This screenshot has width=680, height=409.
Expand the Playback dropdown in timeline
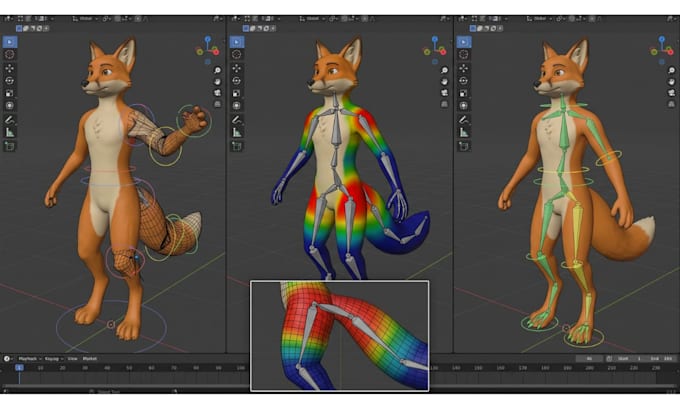[29, 359]
